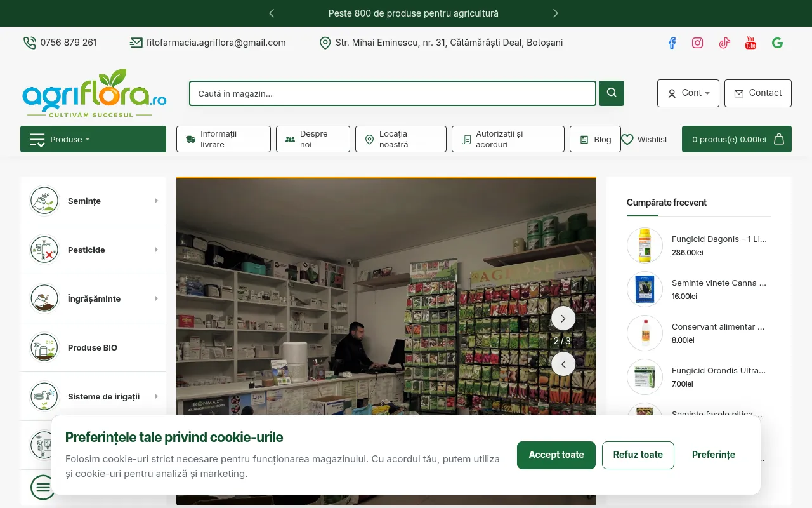Open Informații livrare page
Screen dimensions: 812x508
click(223, 139)
